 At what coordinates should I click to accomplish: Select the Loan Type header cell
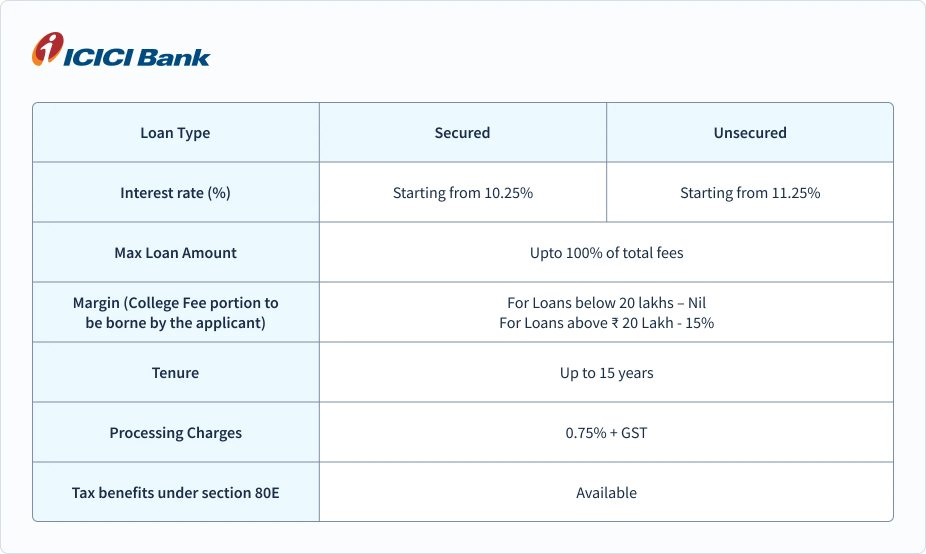tap(175, 133)
